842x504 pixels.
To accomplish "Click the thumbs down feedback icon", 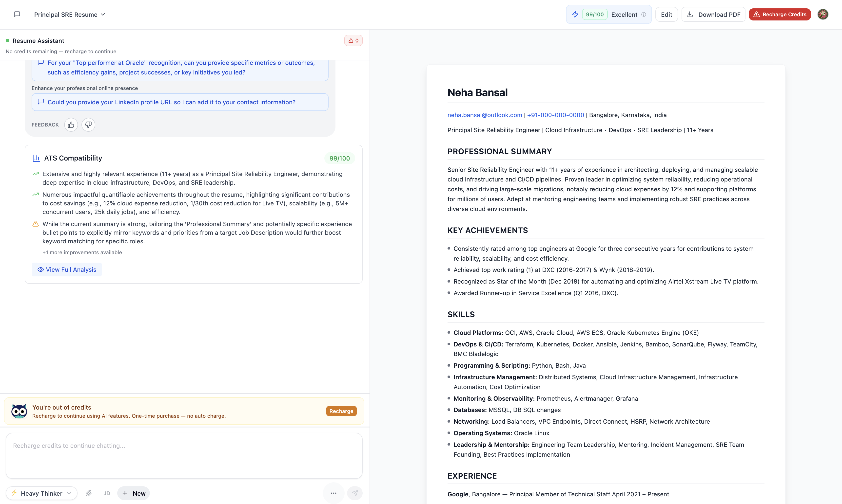I will pos(88,125).
